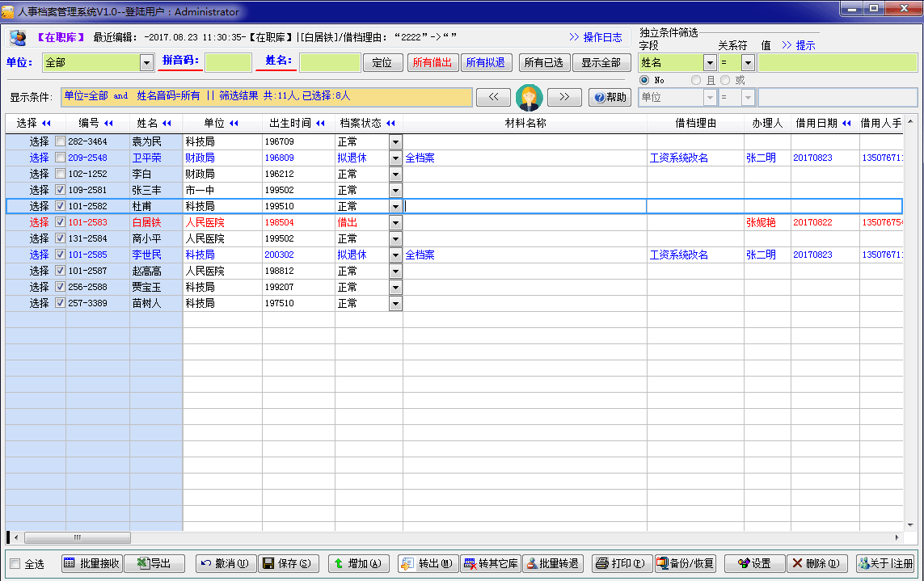Click the horizontal scrollbar thumb
The image size is (924, 581).
coord(77,537)
